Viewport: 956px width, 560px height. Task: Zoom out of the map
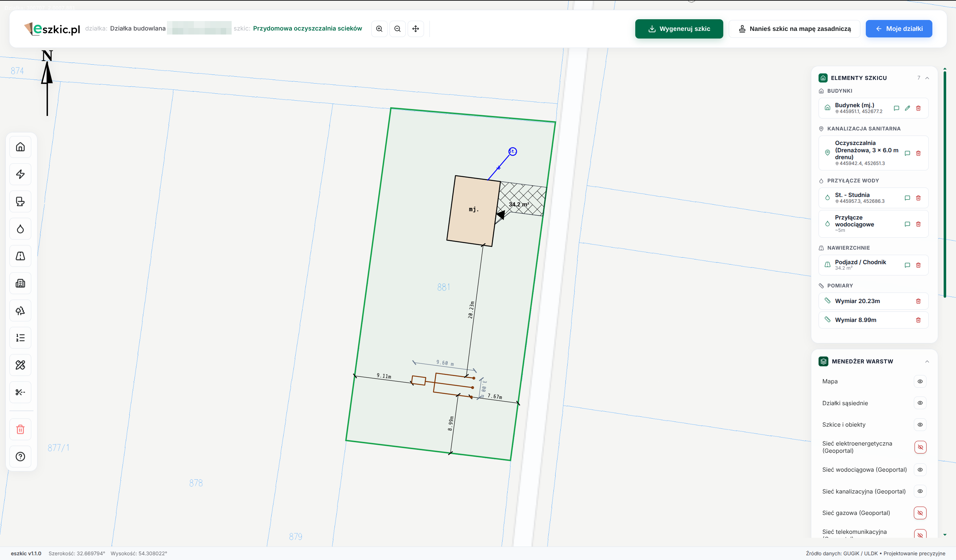pyautogui.click(x=397, y=29)
